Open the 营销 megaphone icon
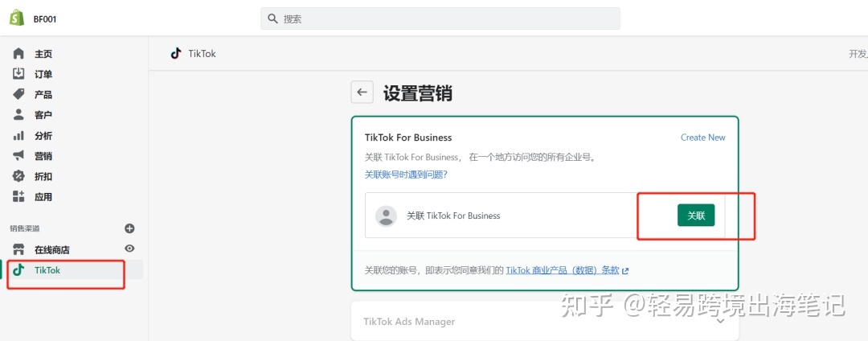This screenshot has width=868, height=341. [x=18, y=155]
